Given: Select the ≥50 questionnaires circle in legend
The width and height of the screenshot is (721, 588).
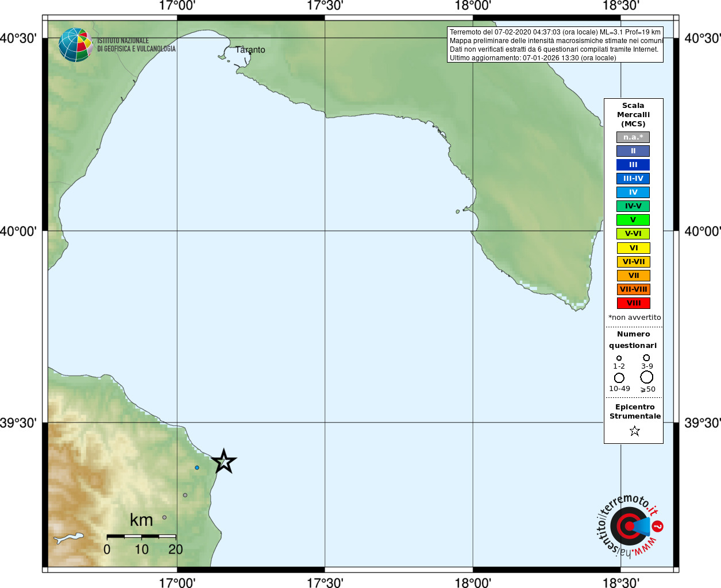Looking at the screenshot, I should click(646, 377).
